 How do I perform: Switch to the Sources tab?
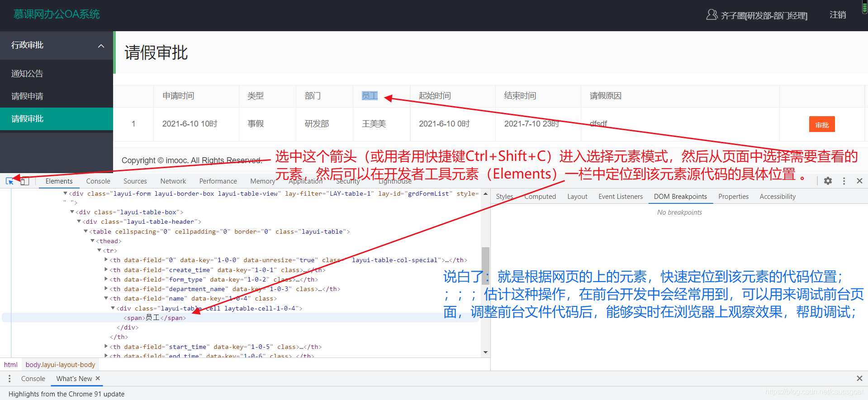click(135, 181)
